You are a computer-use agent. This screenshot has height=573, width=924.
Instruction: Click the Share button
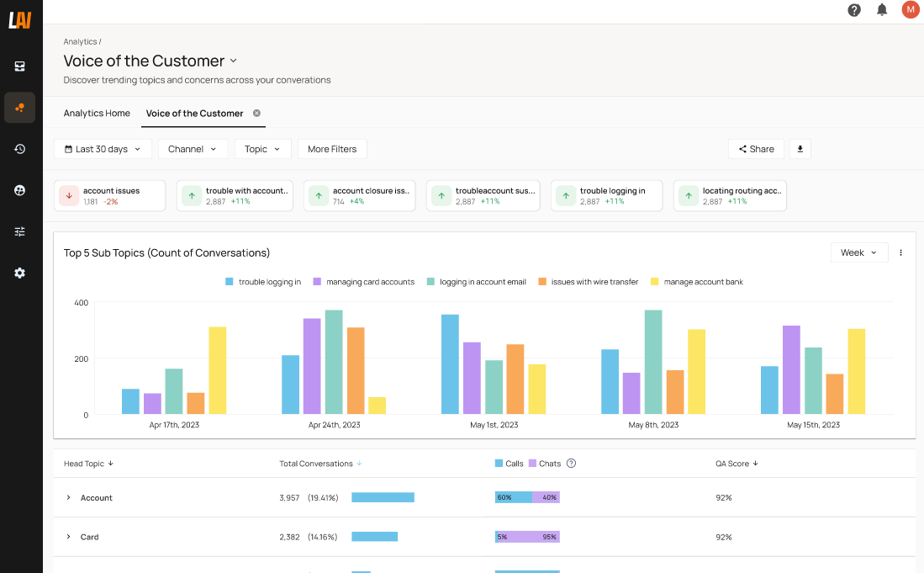point(756,149)
